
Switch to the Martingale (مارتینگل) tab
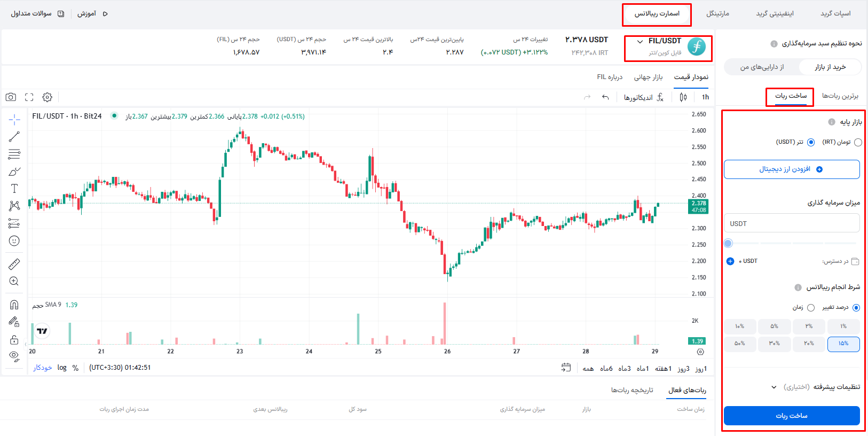click(717, 13)
